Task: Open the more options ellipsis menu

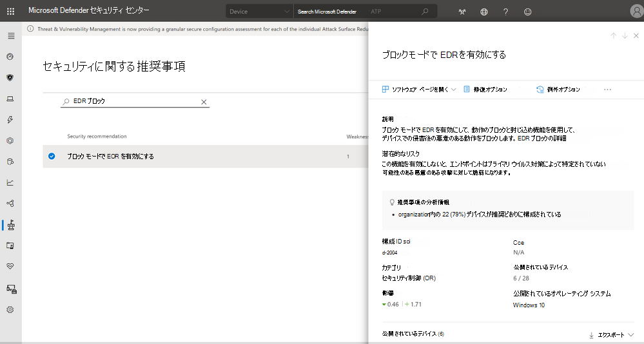Action: (607, 90)
